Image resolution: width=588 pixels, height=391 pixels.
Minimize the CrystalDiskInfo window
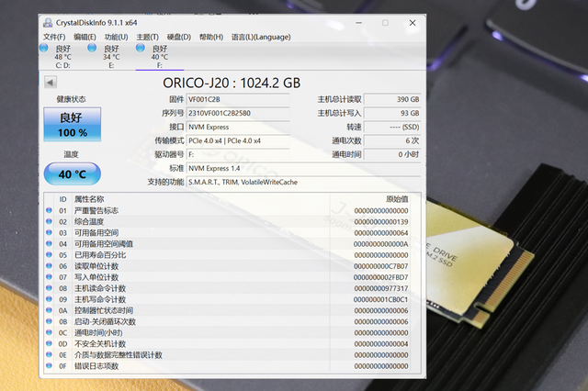[x=359, y=23]
